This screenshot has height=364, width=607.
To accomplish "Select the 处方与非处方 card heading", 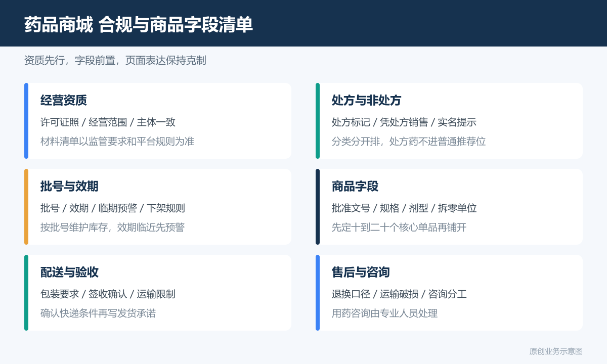I will coord(367,100).
